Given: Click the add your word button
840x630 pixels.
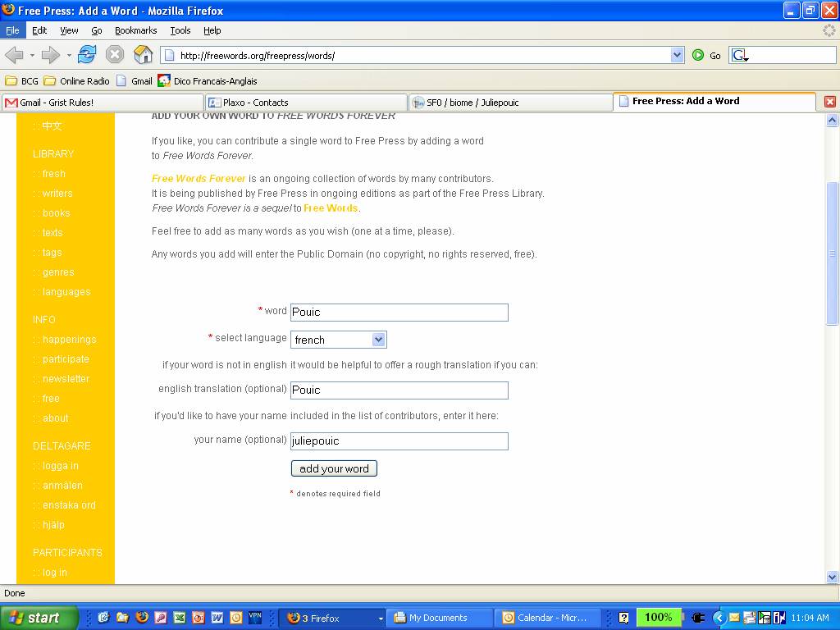Looking at the screenshot, I should [334, 468].
